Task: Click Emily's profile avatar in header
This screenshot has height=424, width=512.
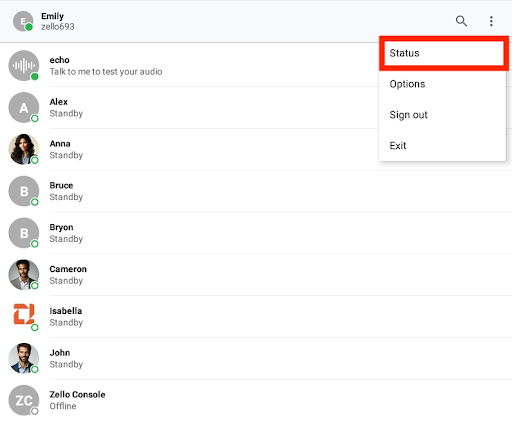Action: (x=23, y=21)
